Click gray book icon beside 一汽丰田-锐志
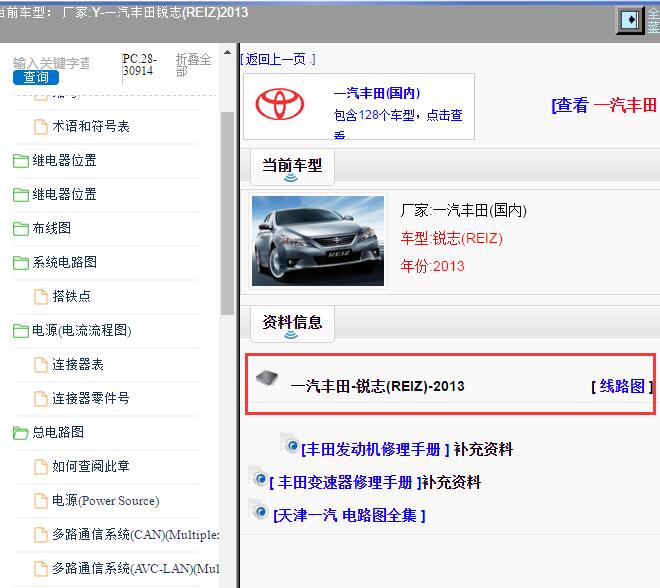The image size is (660, 588). (x=267, y=377)
